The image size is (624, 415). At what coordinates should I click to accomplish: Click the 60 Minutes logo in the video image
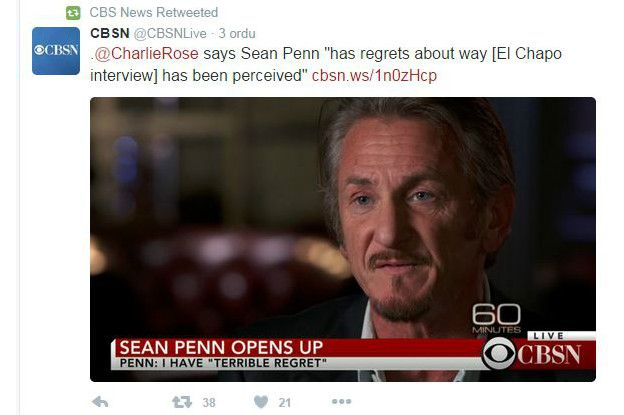click(x=496, y=318)
